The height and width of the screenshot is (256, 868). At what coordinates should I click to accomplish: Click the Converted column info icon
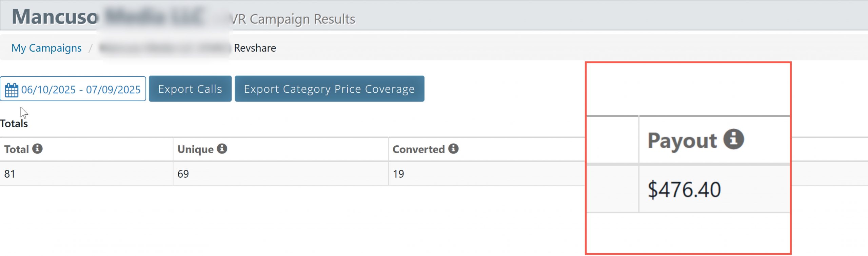coord(453,149)
